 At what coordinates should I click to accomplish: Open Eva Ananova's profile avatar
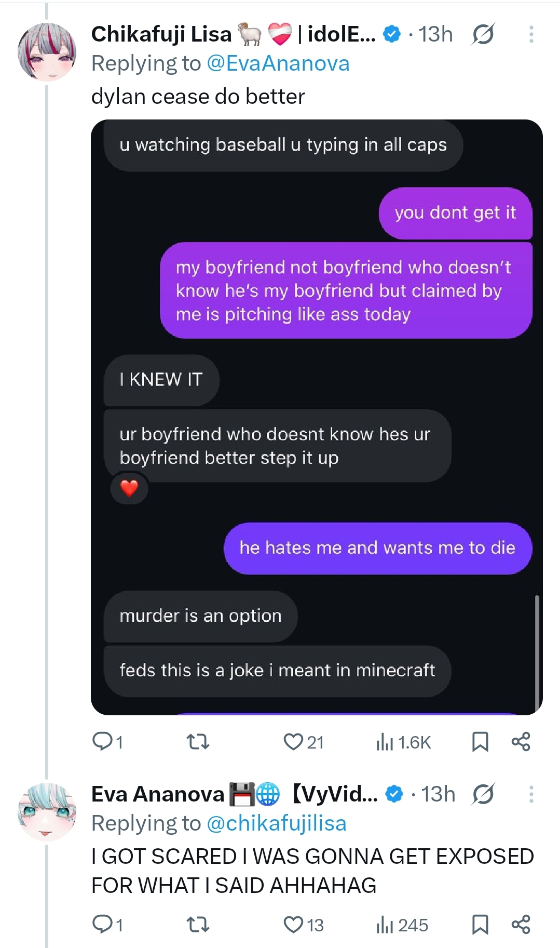coord(47,811)
